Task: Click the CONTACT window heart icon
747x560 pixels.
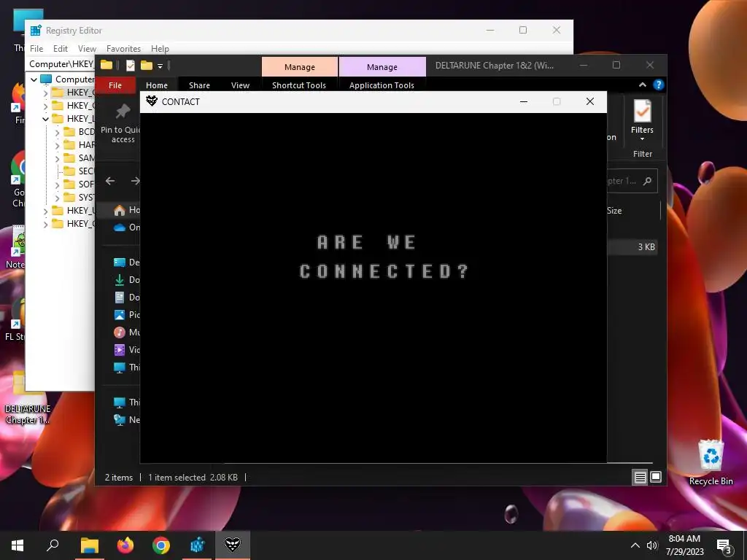Action: click(x=152, y=101)
